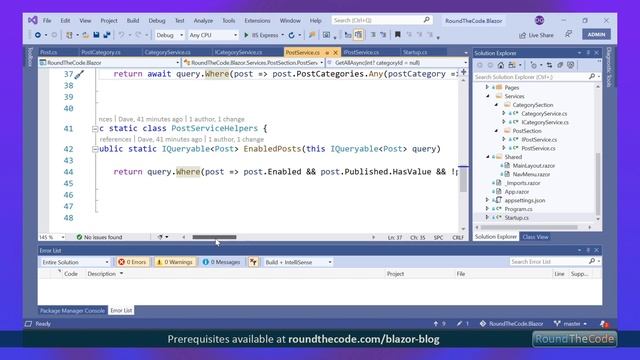Click the Visual Studio logo icon
Viewport: 640px width, 360px height.
pyautogui.click(x=33, y=20)
